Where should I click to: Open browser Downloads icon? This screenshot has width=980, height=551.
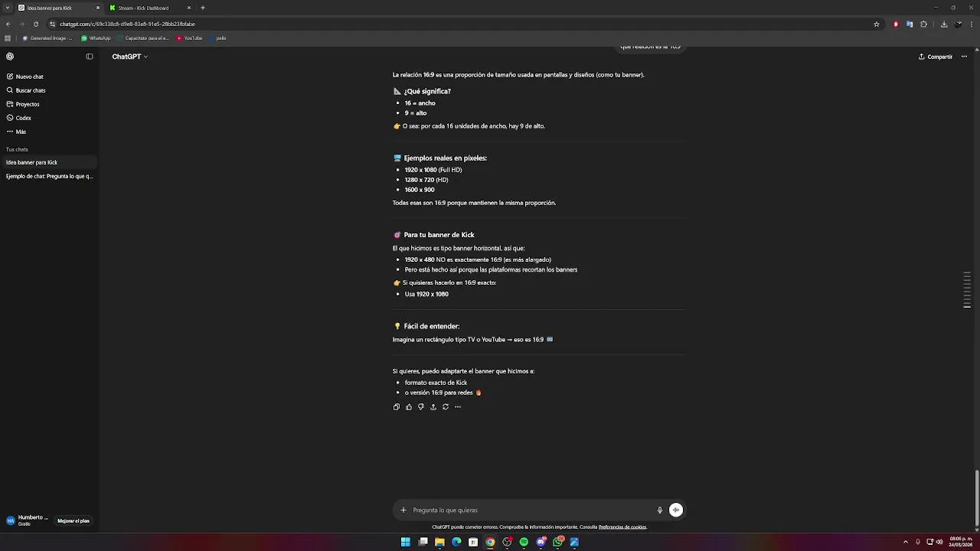(x=944, y=24)
